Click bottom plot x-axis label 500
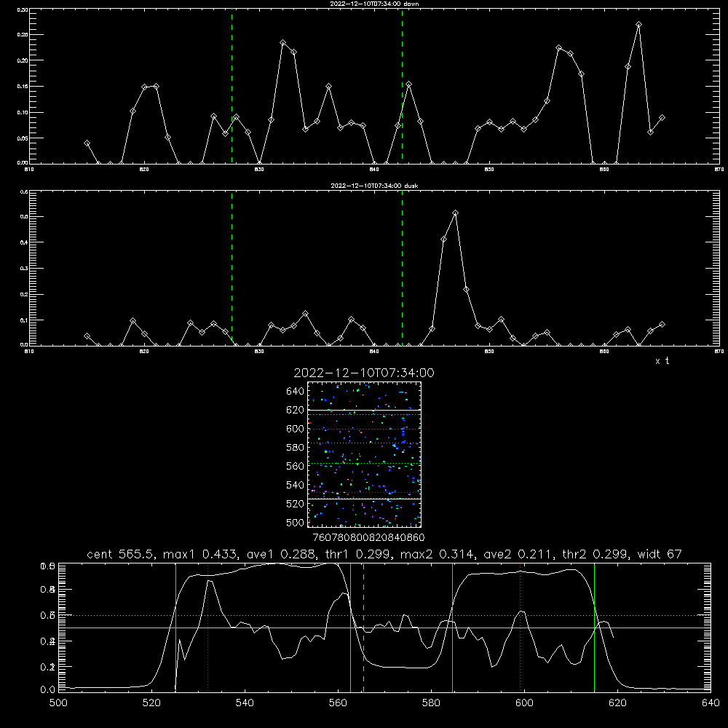Screen dimensions: 728x728 pyautogui.click(x=58, y=703)
